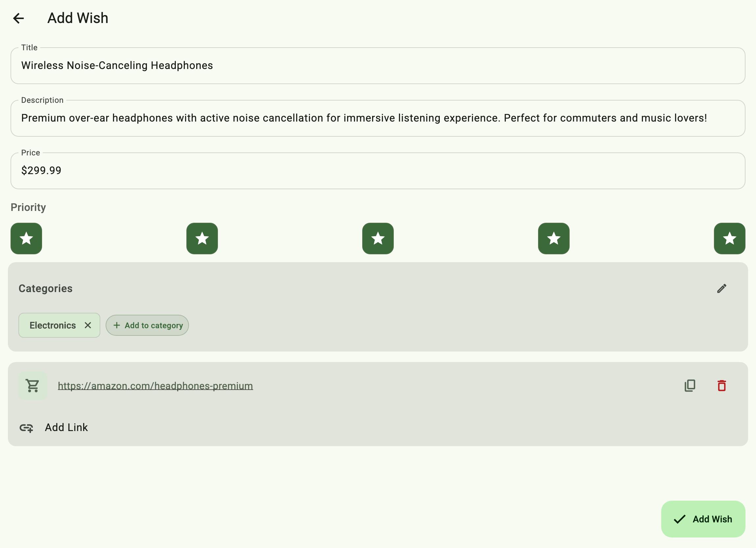This screenshot has height=548, width=756.
Task: Set priority to fifth star
Action: (729, 239)
